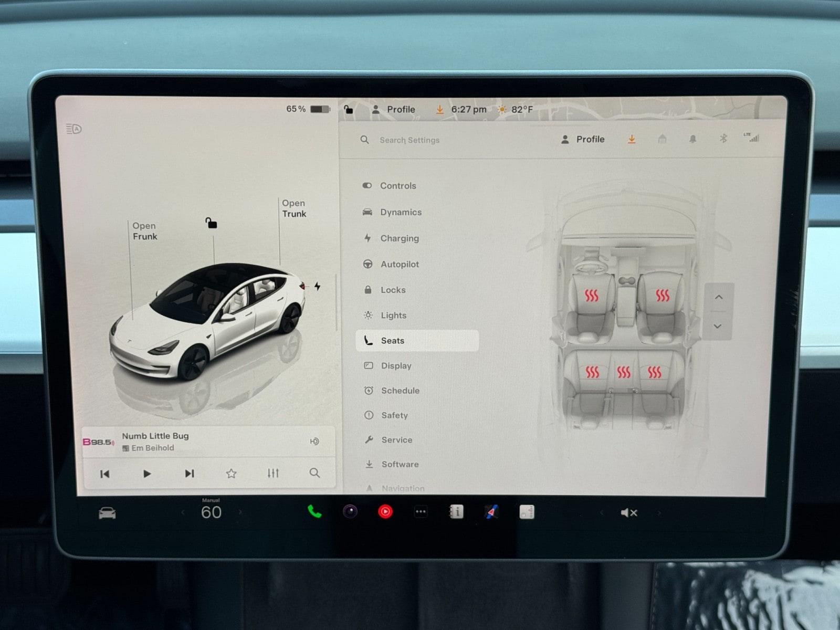Tap Open Frunk label
The width and height of the screenshot is (840, 630).
pos(144,231)
